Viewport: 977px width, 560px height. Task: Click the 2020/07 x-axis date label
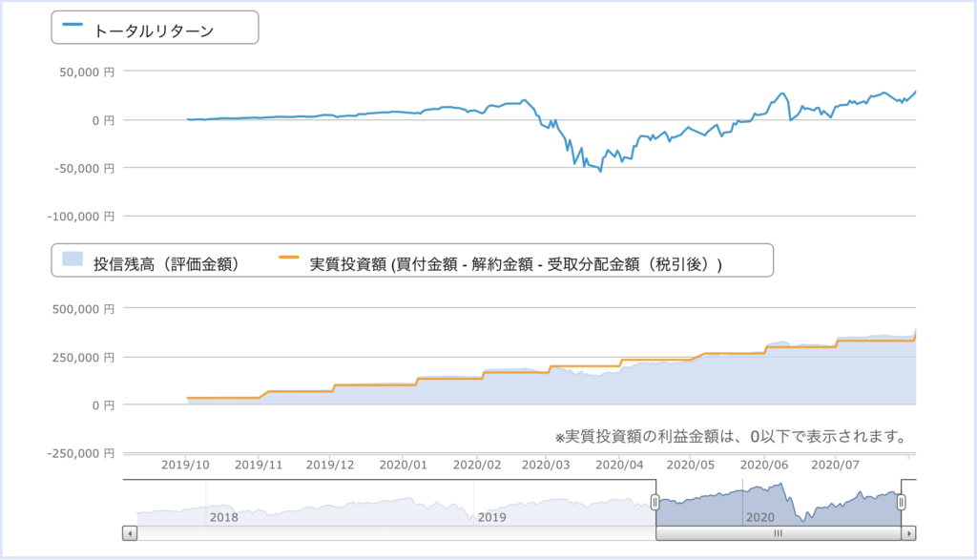coord(835,465)
